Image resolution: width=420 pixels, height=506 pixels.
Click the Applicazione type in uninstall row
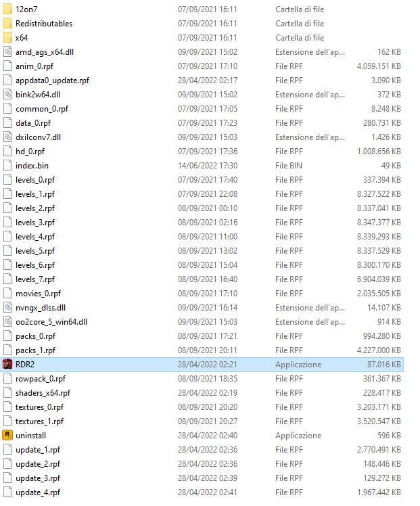point(298,435)
